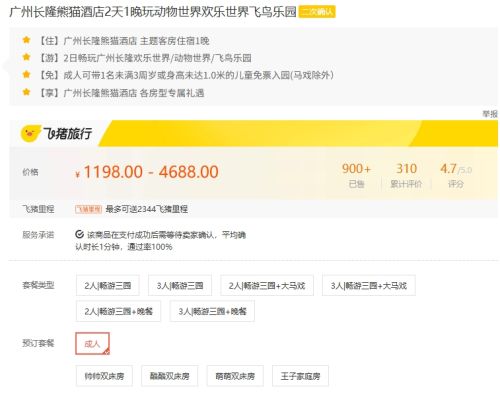Click the 举报 report link
The width and height of the screenshot is (500, 393).
[x=490, y=114]
